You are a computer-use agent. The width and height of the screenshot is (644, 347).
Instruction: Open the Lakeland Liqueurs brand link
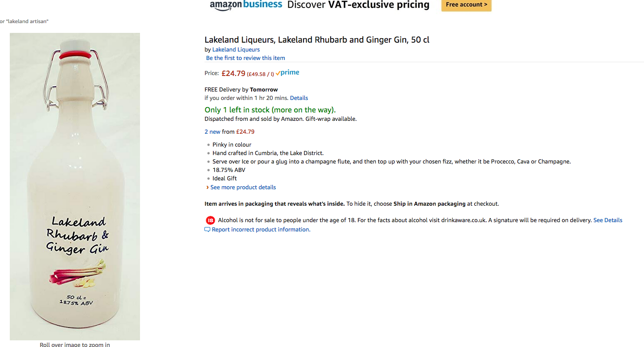236,50
